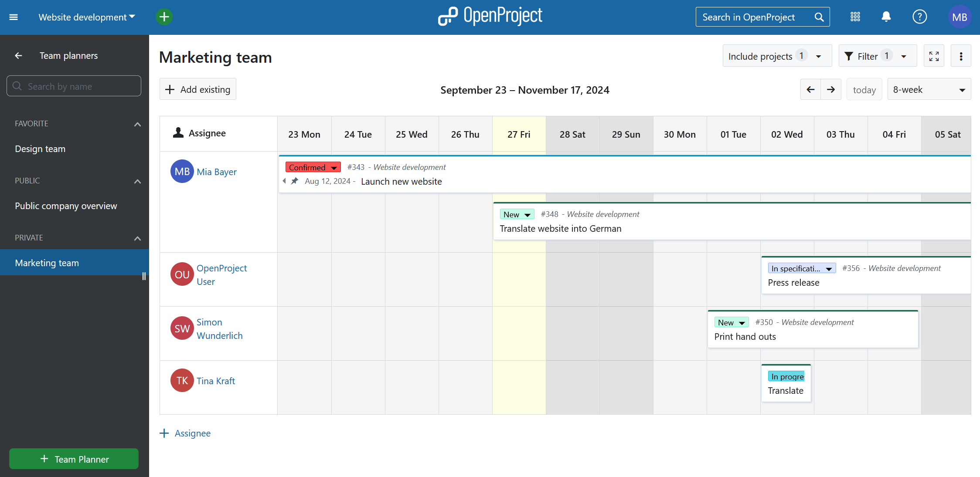Expand the 'New' status dropdown on task #348
The width and height of the screenshot is (980, 477).
[527, 214]
